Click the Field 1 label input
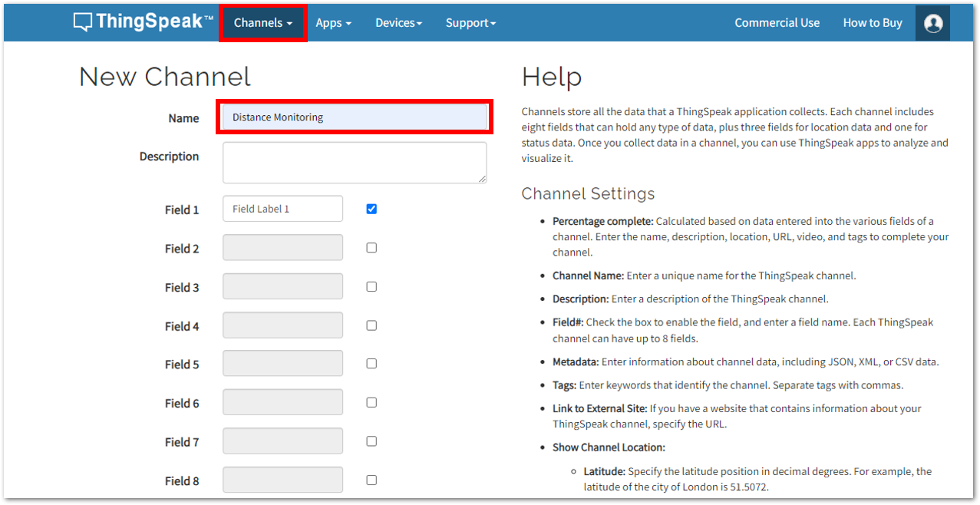Screen dimensions: 980x505 point(283,209)
